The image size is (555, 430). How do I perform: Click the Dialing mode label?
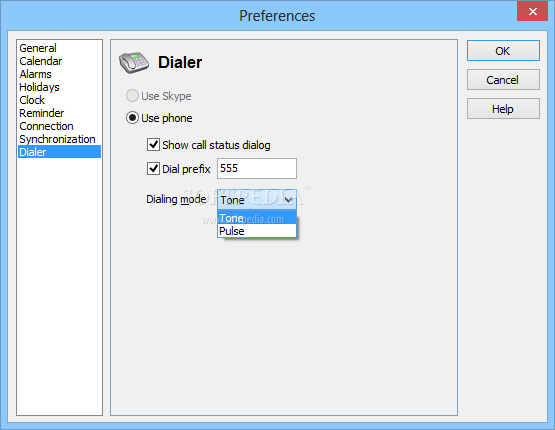176,199
